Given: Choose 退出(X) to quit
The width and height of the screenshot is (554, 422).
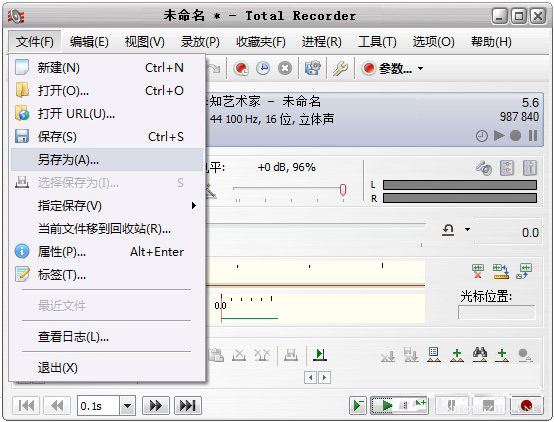Looking at the screenshot, I should tap(107, 368).
